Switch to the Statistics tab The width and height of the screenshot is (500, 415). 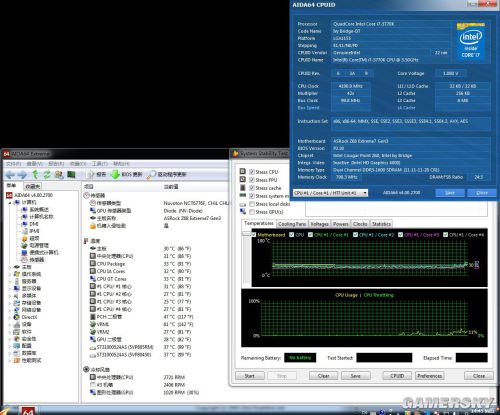tap(381, 224)
